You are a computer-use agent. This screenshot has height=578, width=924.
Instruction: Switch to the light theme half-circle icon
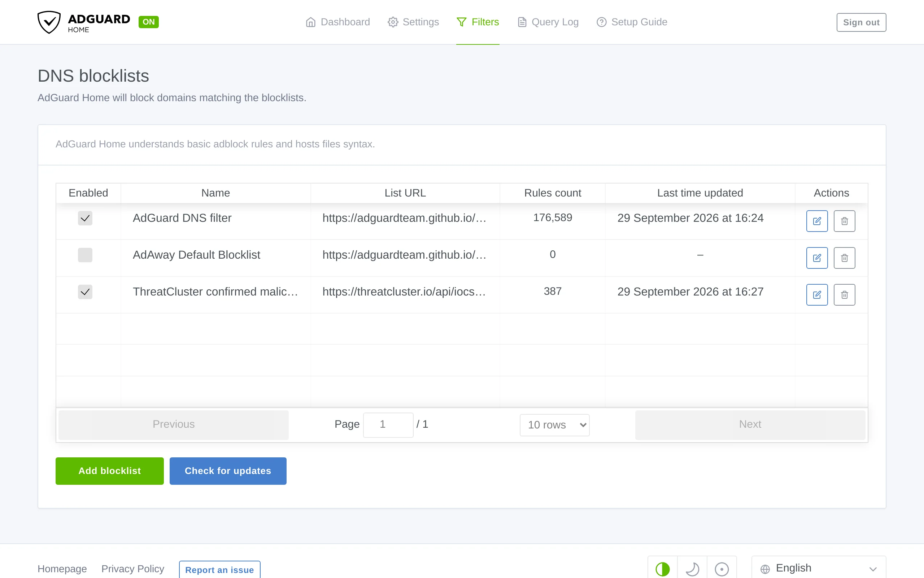click(x=662, y=569)
